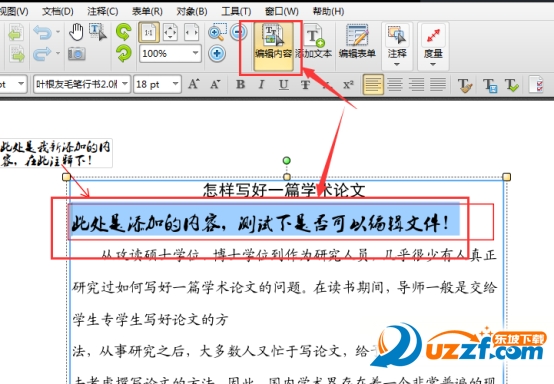Click the top-left resize handle of text box

(66, 177)
